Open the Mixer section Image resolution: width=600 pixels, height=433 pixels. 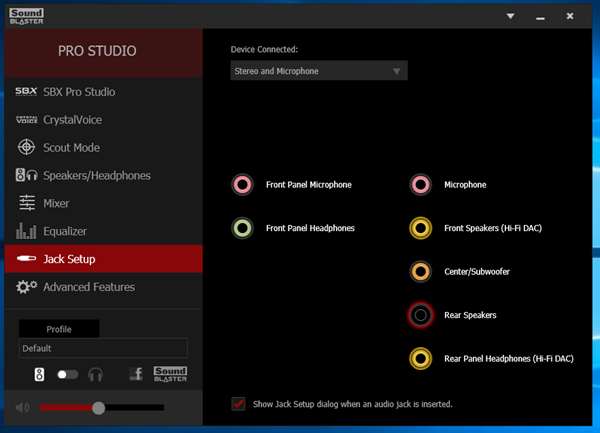pos(104,203)
